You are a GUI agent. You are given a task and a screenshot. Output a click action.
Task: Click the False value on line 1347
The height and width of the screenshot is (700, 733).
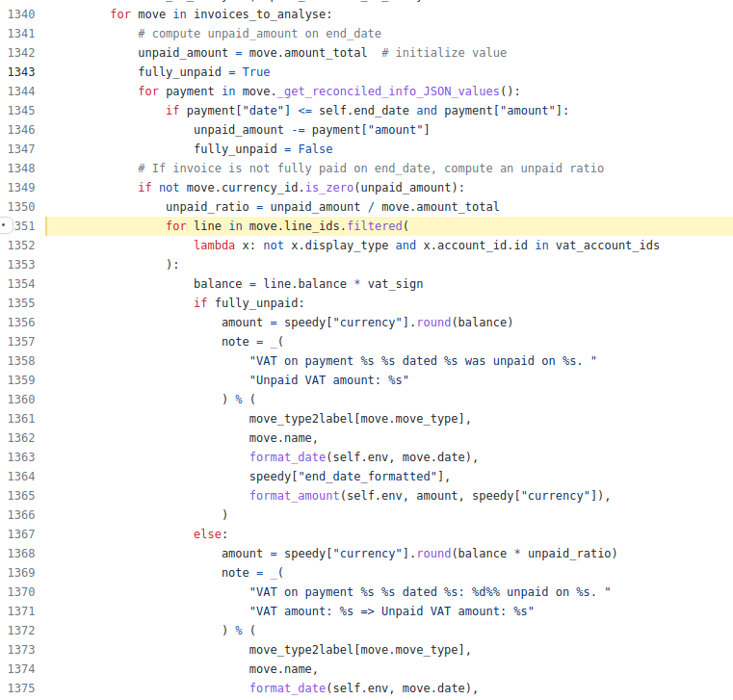(x=315, y=149)
